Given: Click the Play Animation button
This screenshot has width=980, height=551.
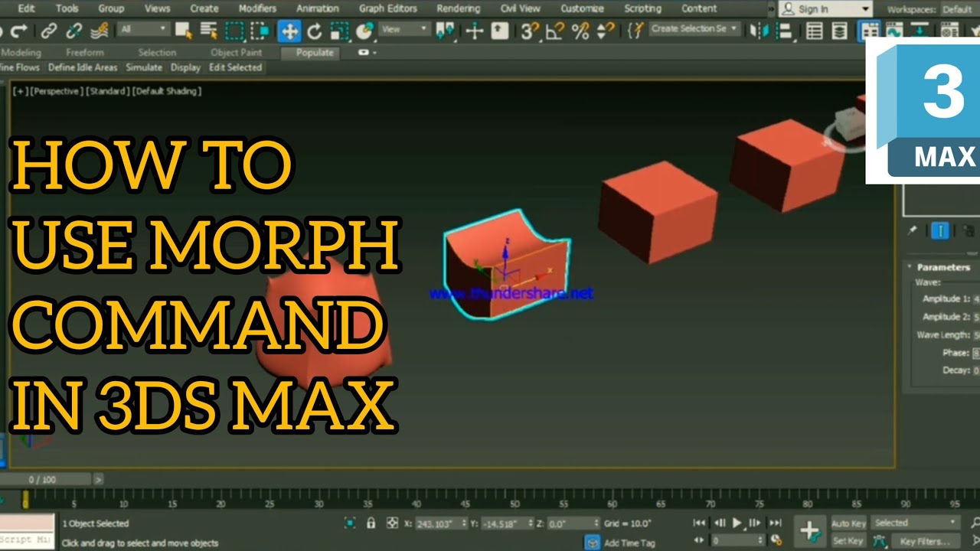Looking at the screenshot, I should tap(737, 523).
